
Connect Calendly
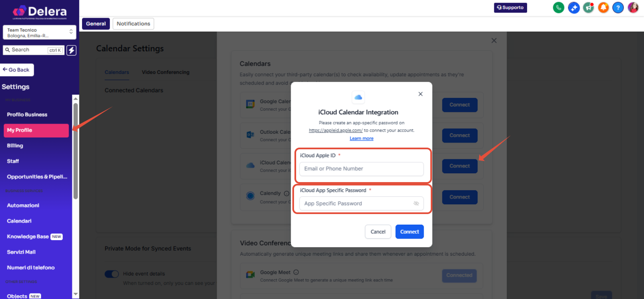(x=460, y=197)
